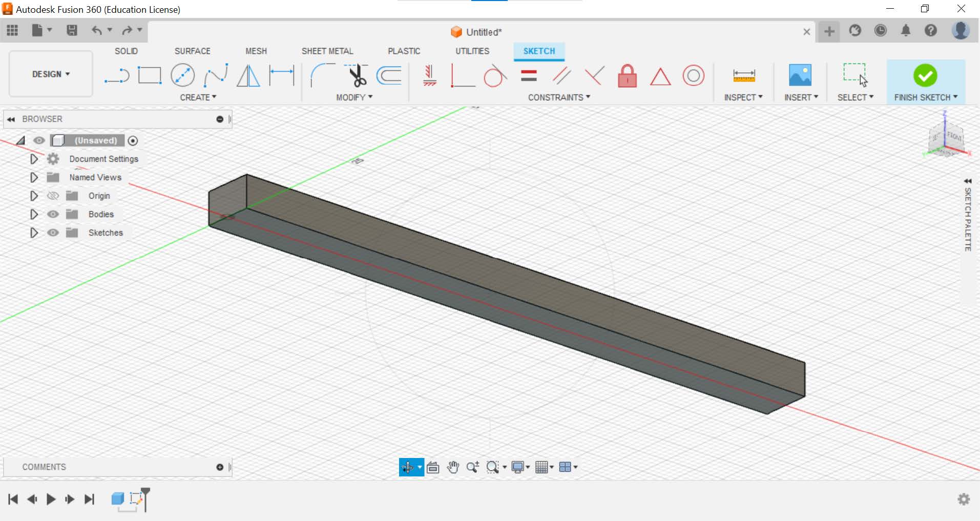Apply Parallel constraint
The width and height of the screenshot is (980, 521).
tap(562, 76)
